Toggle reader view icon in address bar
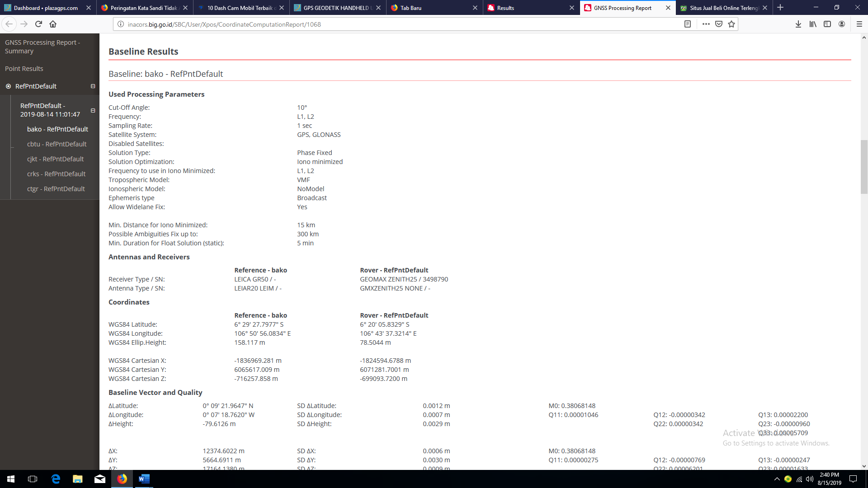Image resolution: width=868 pixels, height=488 pixels. click(688, 24)
